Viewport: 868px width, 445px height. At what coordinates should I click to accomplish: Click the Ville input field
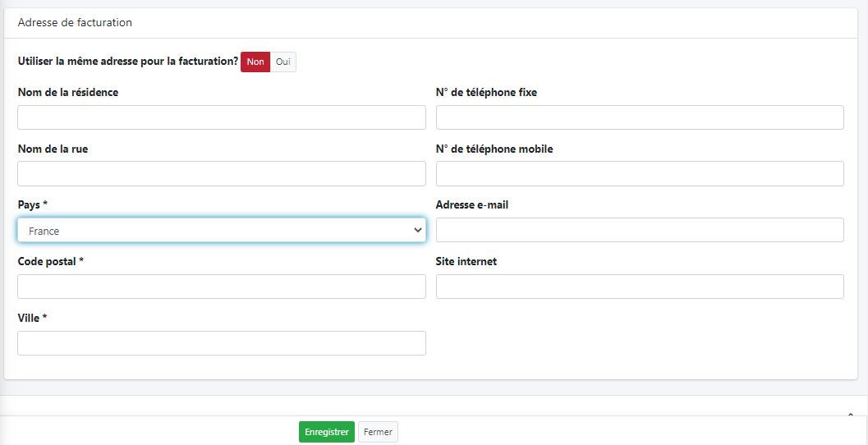point(221,343)
